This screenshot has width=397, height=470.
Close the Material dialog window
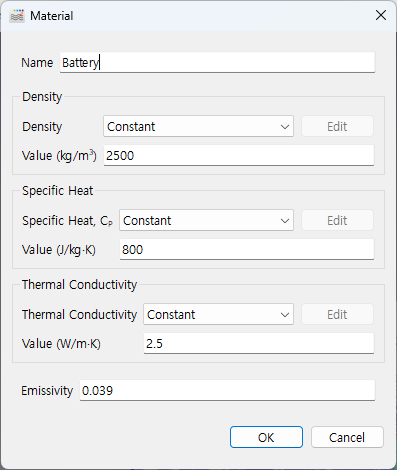[381, 15]
